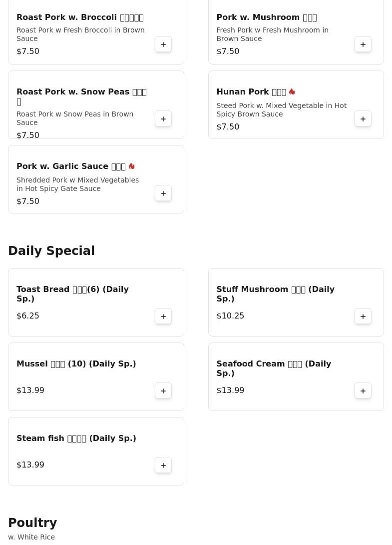Add Toast Bread daily special to order

point(163,316)
